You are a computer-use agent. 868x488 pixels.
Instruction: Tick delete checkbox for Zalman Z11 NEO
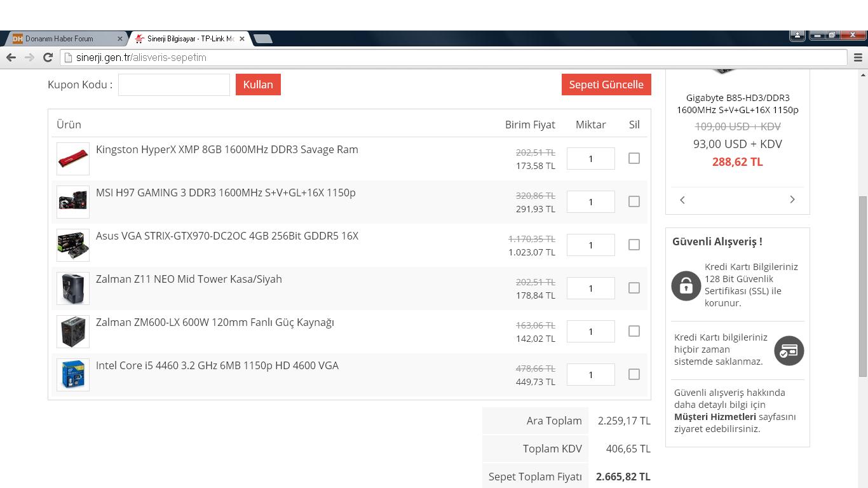pyautogui.click(x=634, y=288)
